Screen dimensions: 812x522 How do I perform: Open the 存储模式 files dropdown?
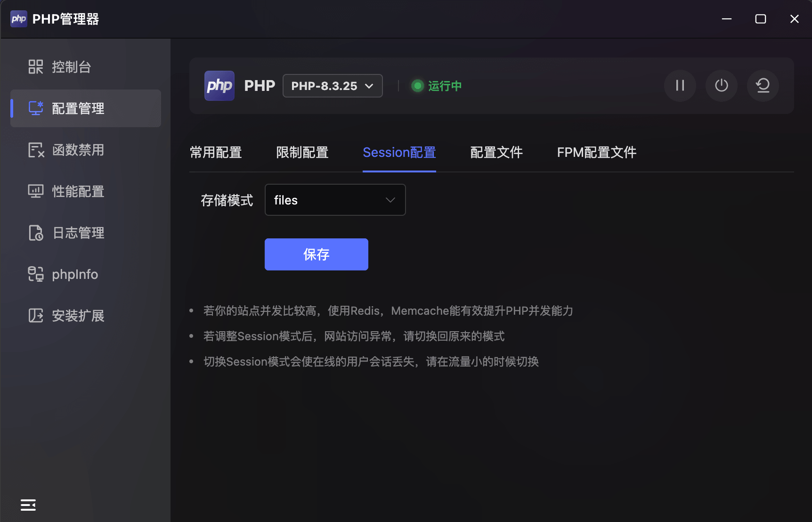(x=335, y=200)
